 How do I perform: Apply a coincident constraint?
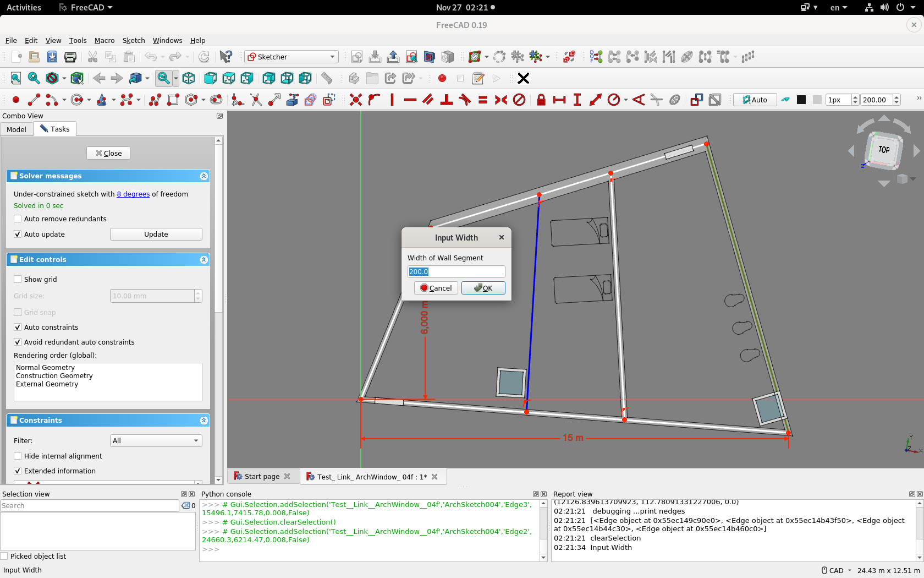pyautogui.click(x=356, y=100)
